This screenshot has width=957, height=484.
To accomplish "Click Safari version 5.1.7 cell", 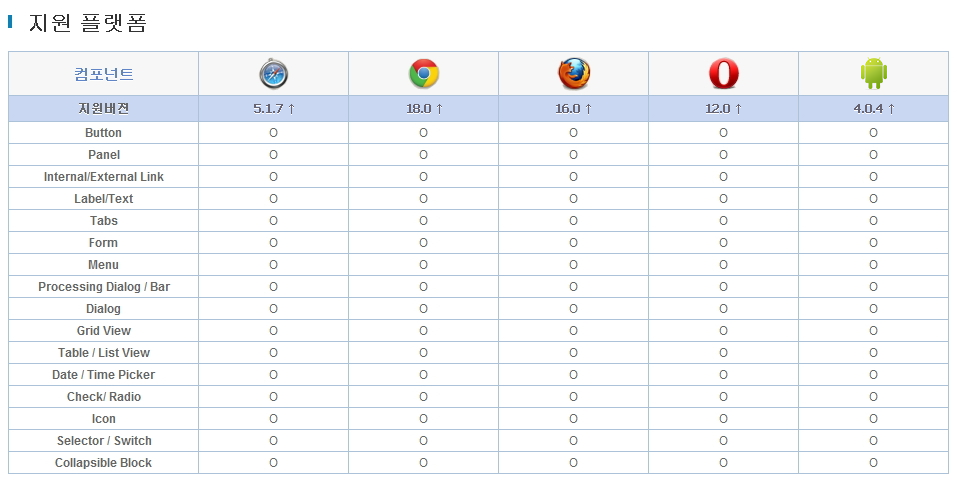I will [x=273, y=109].
